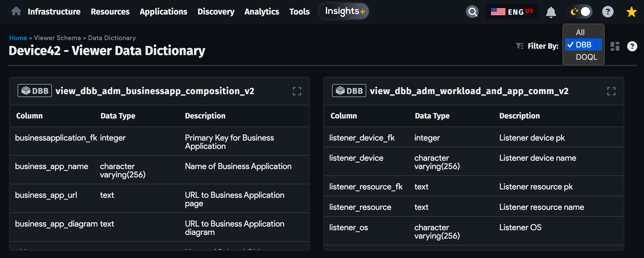Image resolution: width=644 pixels, height=258 pixels.
Task: Click text data type for listener_resource_fk
Action: click(421, 187)
